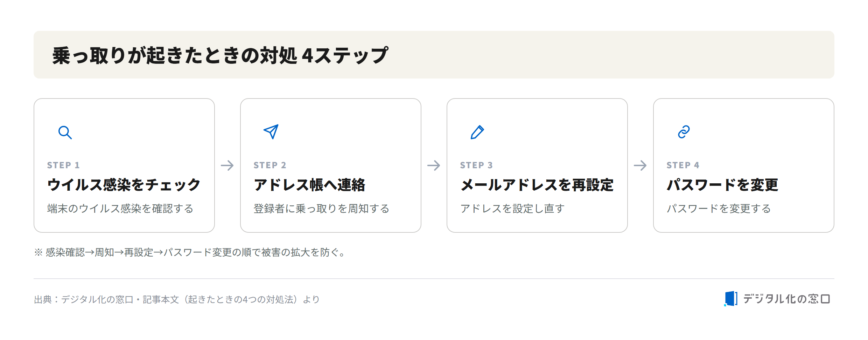The image size is (868, 340).
Task: Click the magnifying glass icon in Step 1
Action: coord(65,132)
